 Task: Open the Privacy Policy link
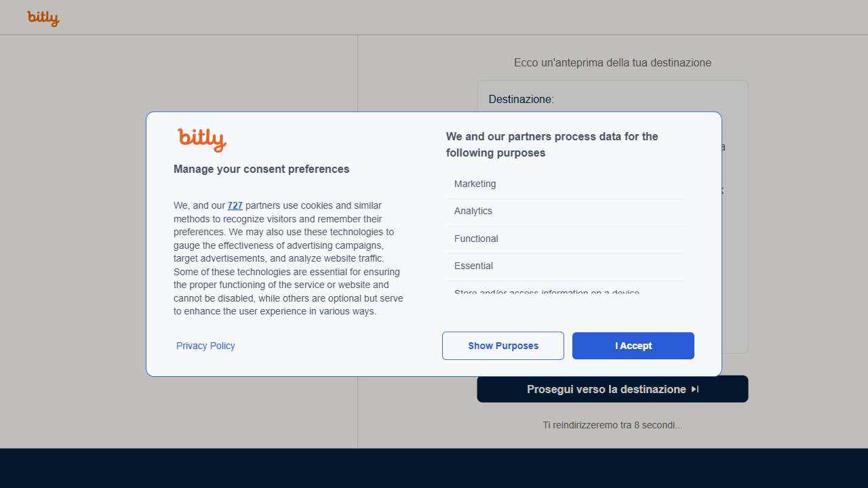205,346
